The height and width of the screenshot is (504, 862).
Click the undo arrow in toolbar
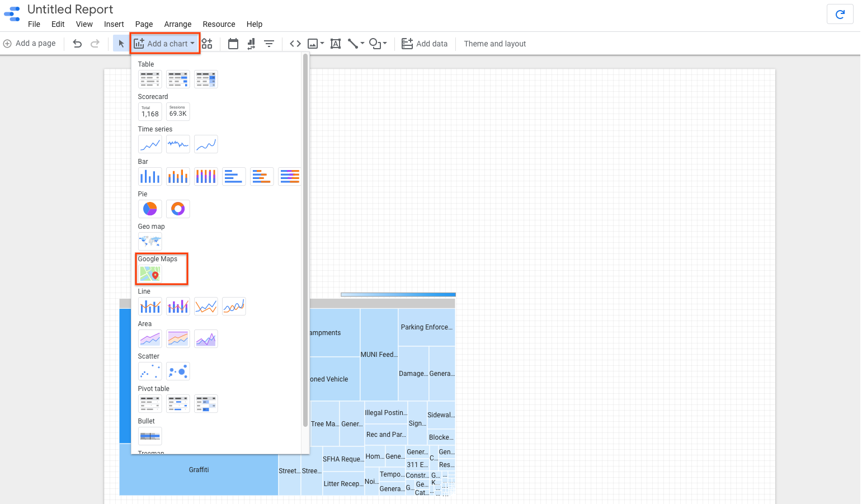[77, 44]
